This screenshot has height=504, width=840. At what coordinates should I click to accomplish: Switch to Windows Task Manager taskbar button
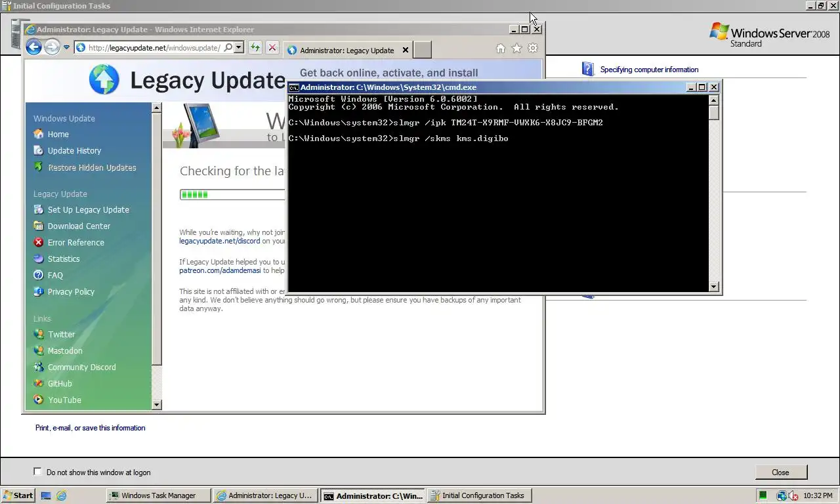point(159,495)
